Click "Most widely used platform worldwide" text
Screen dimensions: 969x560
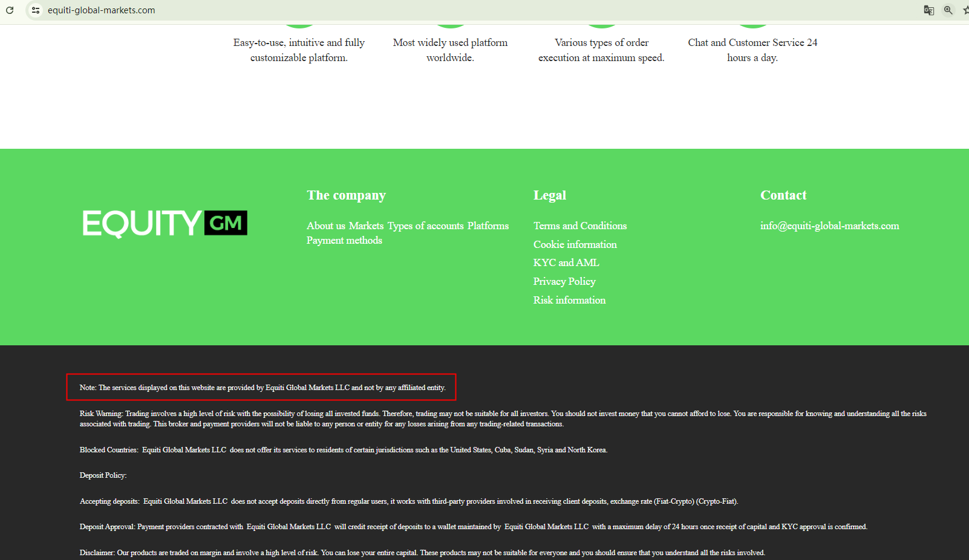(450, 50)
